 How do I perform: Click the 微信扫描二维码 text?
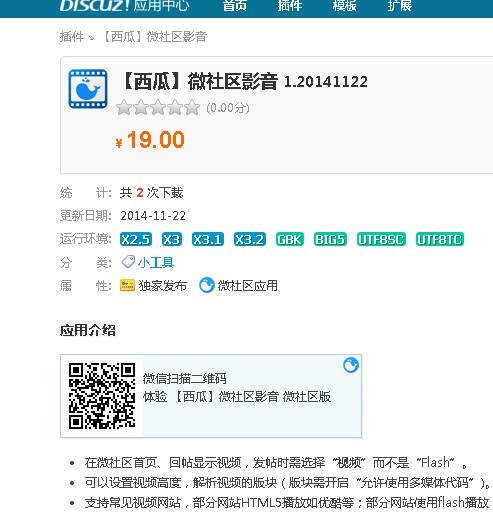[185, 378]
